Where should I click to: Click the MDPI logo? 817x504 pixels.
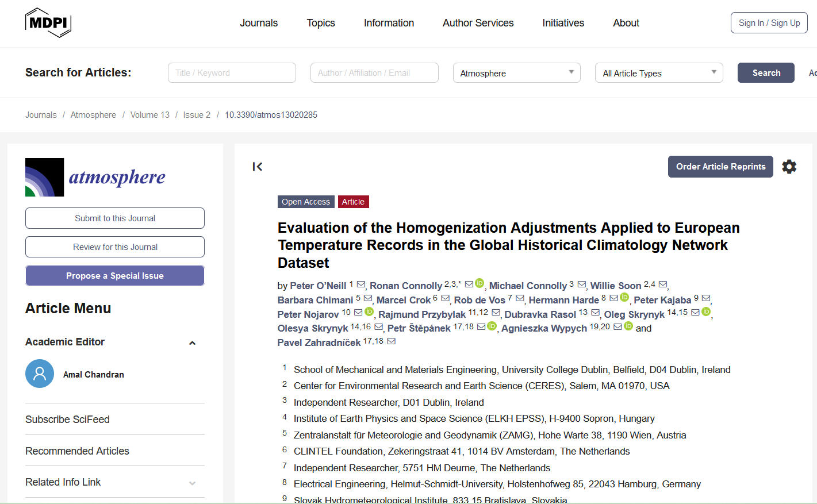48,23
